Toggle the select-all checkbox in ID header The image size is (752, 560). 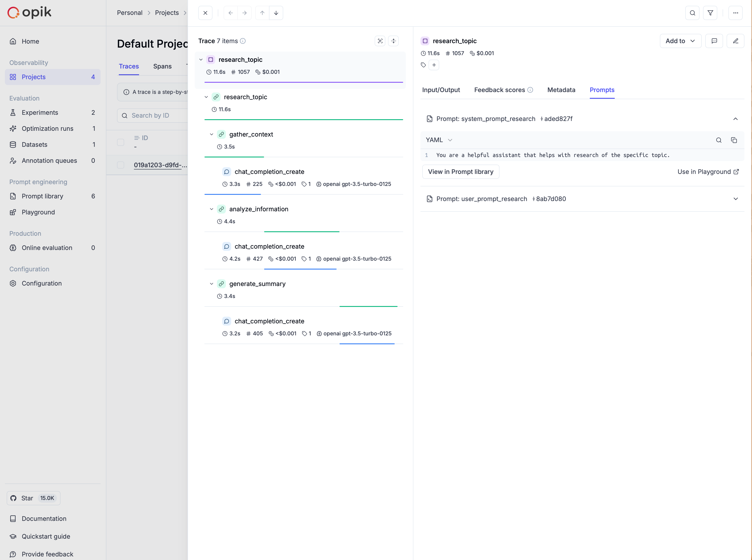(120, 142)
